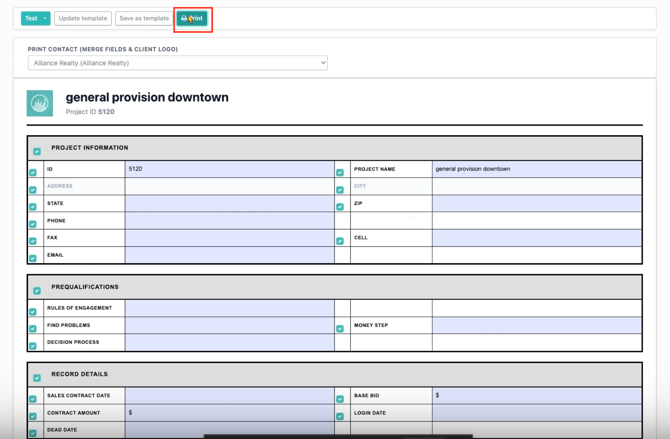The width and height of the screenshot is (670, 439).
Task: Uncheck the Money Step checkbox
Action: [x=340, y=329]
